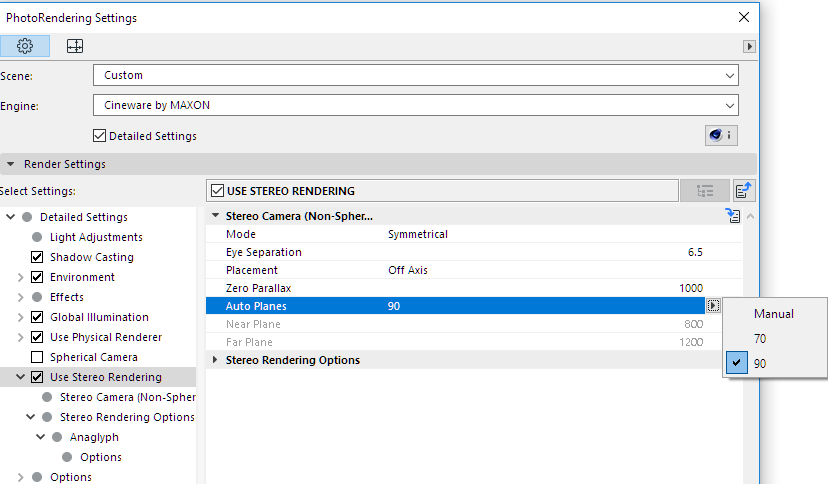
Task: Select Light Adjustments in the settings tree
Action: (96, 237)
